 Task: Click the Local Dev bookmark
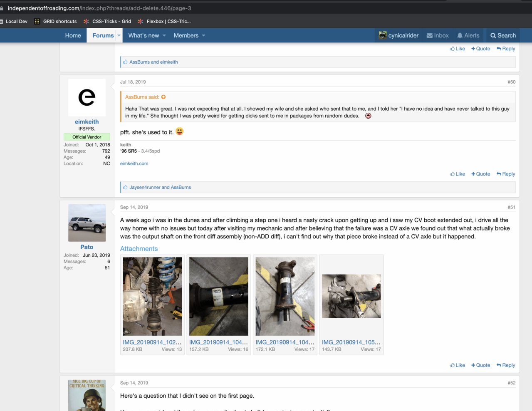point(16,21)
